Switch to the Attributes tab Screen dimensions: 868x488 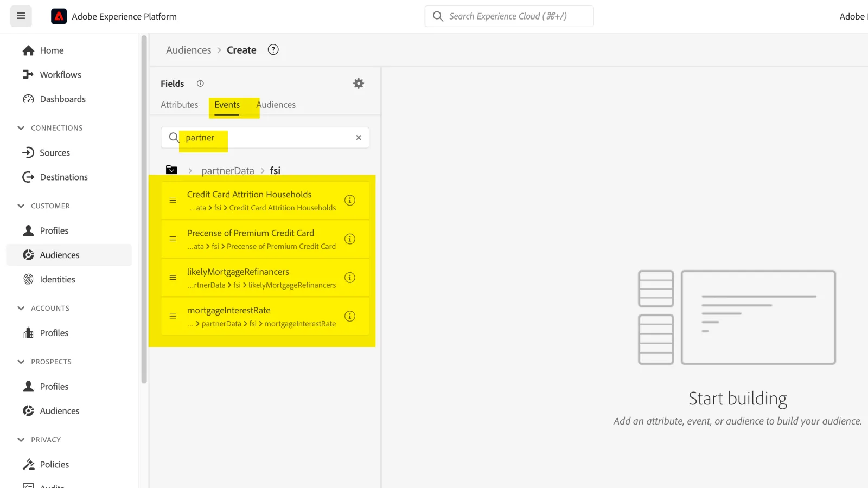[x=180, y=105]
